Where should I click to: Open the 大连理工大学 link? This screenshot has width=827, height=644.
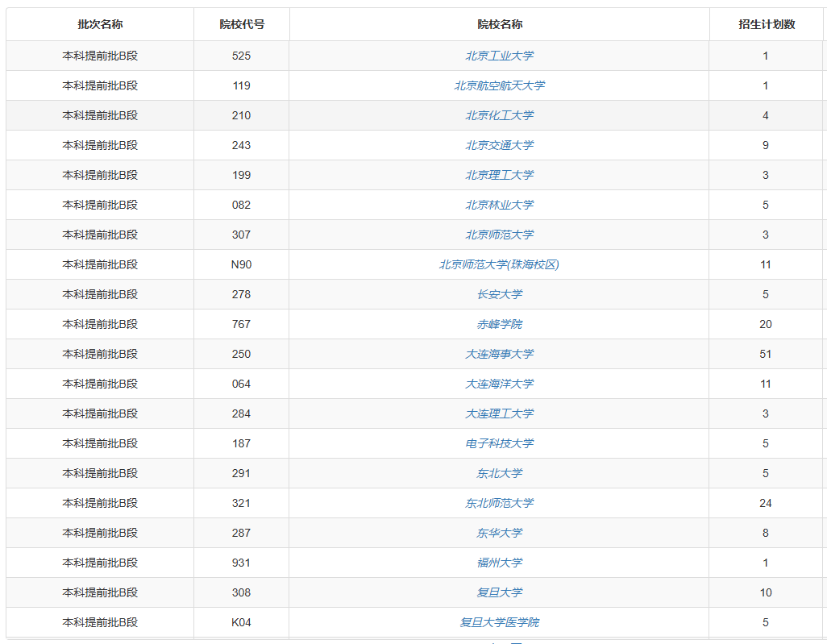point(500,413)
